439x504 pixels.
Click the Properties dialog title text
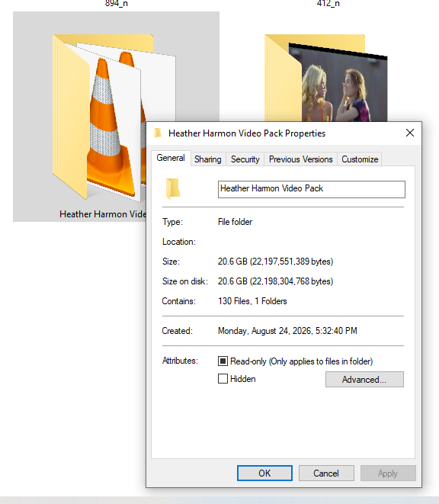point(247,133)
